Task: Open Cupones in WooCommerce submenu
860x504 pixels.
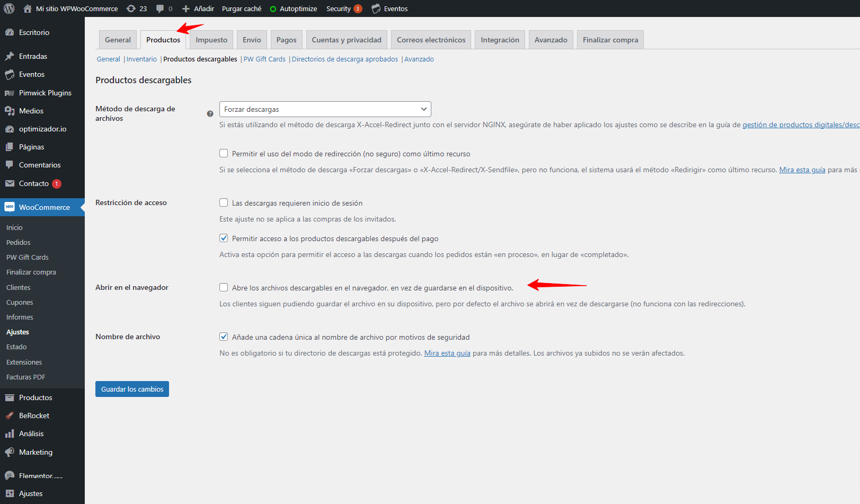Action: pyautogui.click(x=20, y=302)
